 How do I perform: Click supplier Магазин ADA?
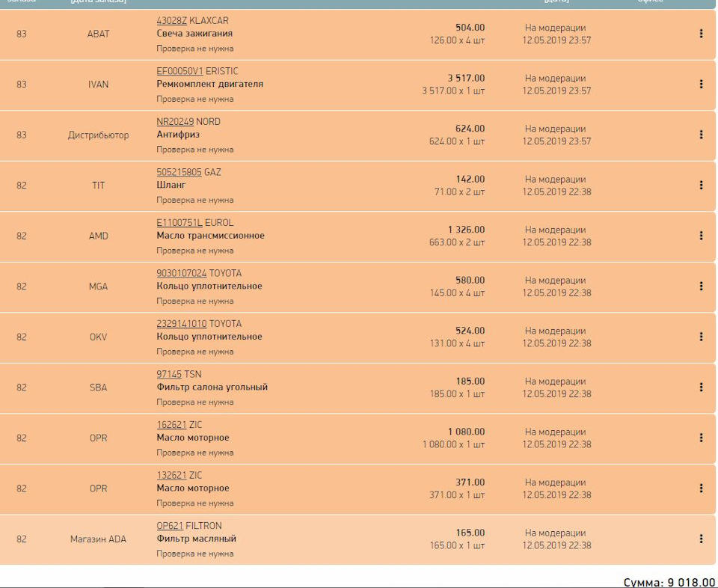(x=98, y=539)
